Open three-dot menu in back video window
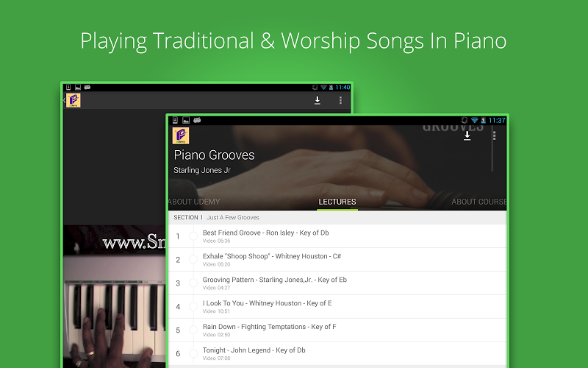588x368 pixels. pyautogui.click(x=340, y=100)
